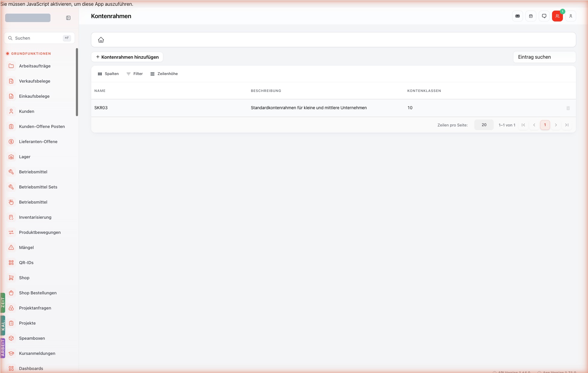Open the Filter panel

(135, 74)
